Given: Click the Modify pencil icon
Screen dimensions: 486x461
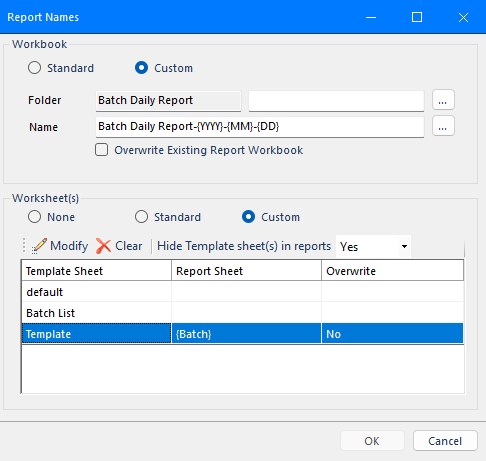Looking at the screenshot, I should (x=39, y=246).
